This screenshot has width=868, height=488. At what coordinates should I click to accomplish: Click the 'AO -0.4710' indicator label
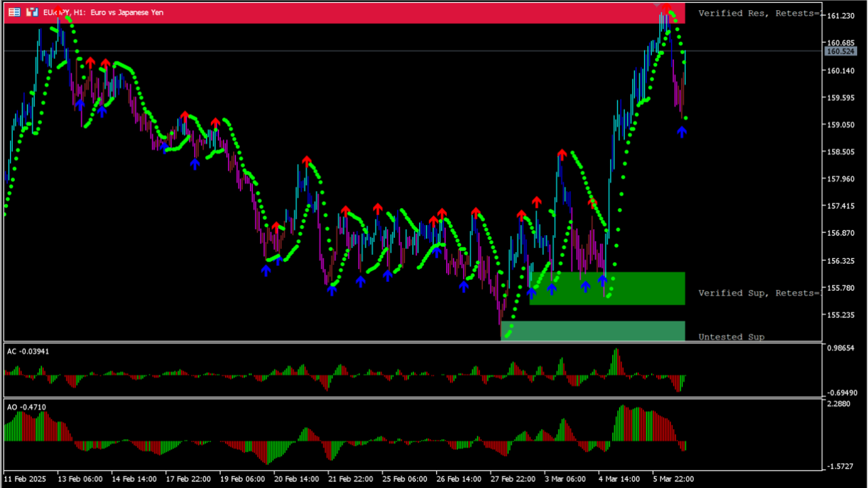pos(26,407)
